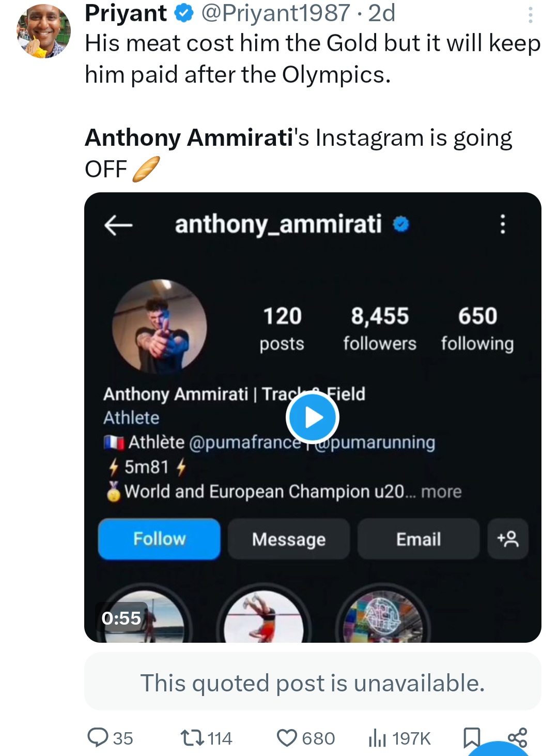Bookmark this tweet
Screen dimensions: 558x756
[x=471, y=737]
